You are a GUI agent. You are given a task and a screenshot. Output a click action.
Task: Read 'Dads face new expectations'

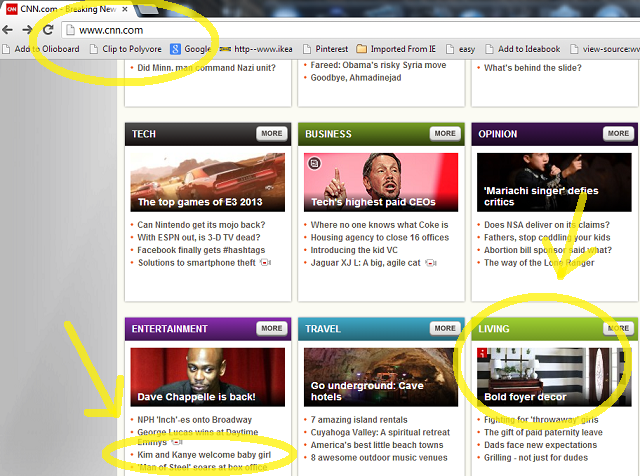tap(540, 445)
